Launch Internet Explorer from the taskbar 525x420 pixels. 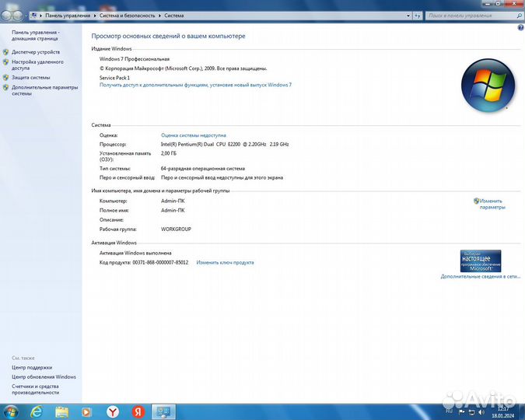tap(36, 412)
